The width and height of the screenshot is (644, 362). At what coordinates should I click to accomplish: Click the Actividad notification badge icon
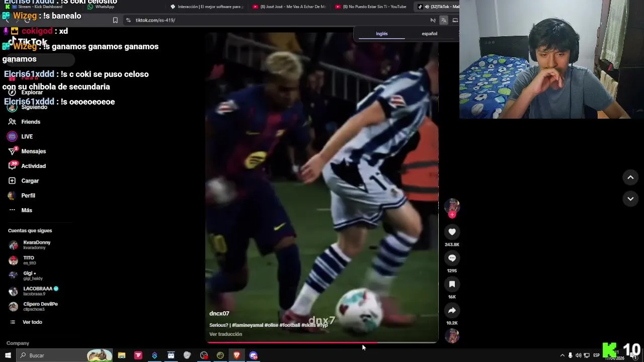13,166
